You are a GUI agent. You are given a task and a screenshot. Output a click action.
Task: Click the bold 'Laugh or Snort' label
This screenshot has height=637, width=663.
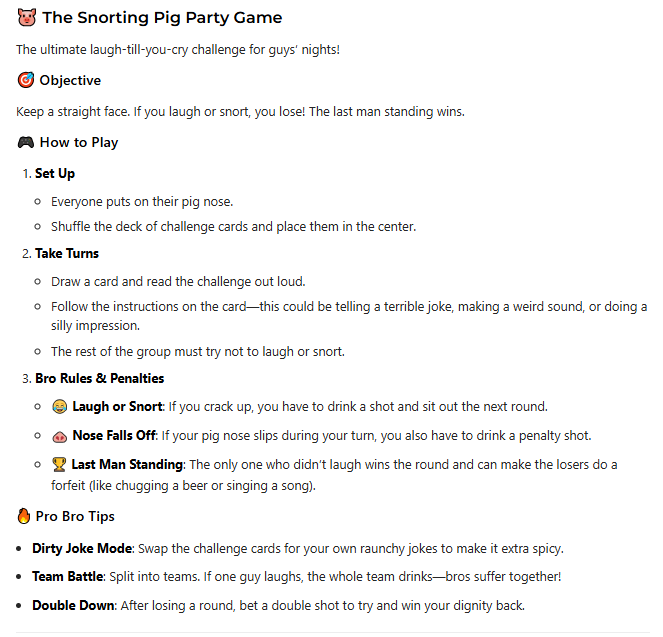[x=117, y=407]
